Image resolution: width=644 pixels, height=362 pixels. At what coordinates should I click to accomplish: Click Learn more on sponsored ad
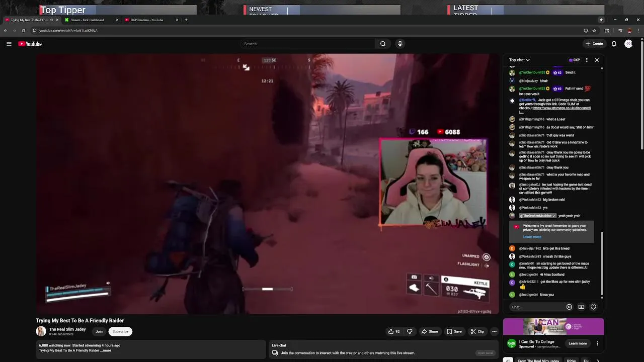[578, 343]
